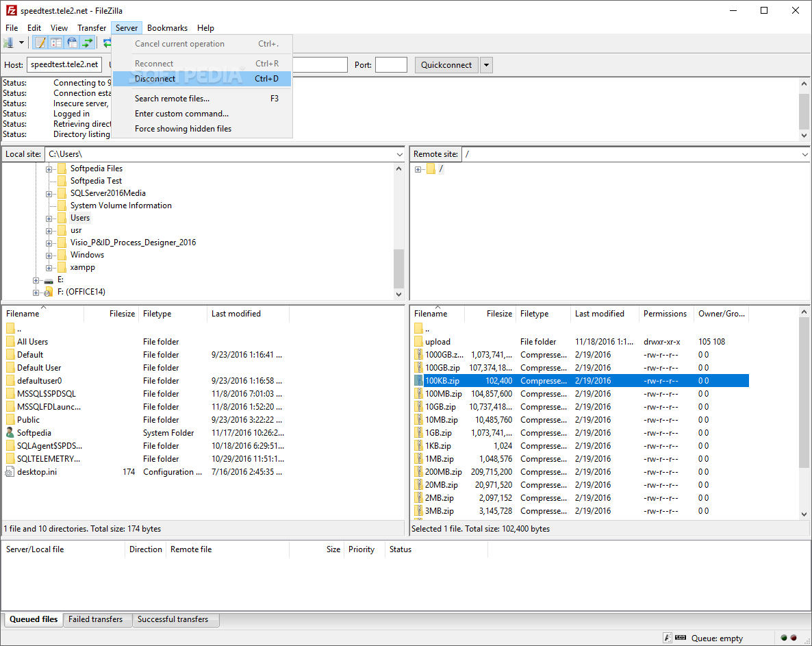Open the Transfer menu
Image resolution: width=812 pixels, height=646 pixels.
point(92,28)
